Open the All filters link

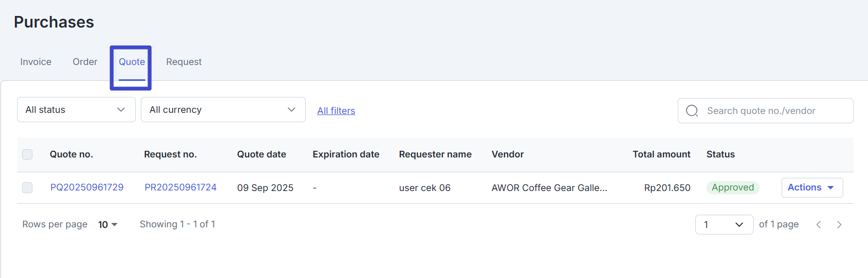pos(336,111)
